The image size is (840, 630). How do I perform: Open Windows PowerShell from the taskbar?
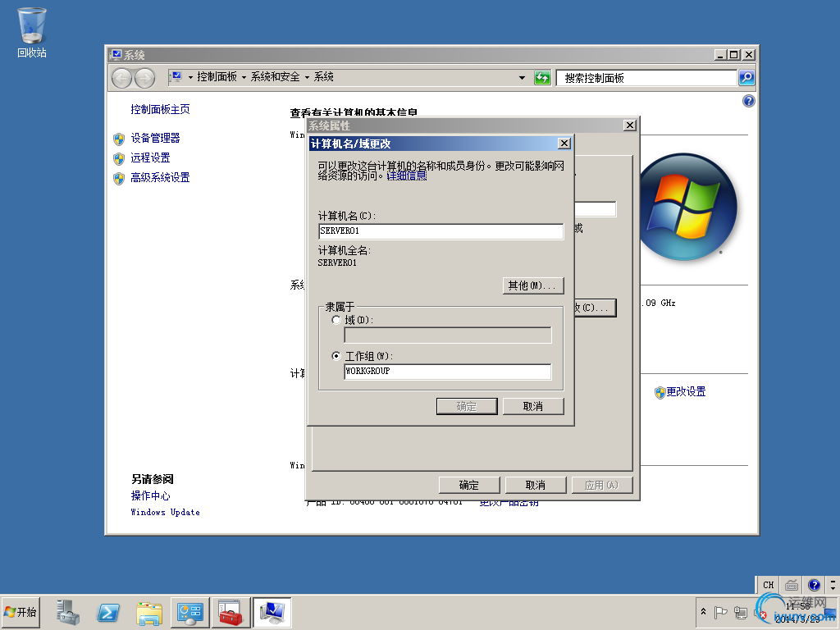tap(107, 612)
